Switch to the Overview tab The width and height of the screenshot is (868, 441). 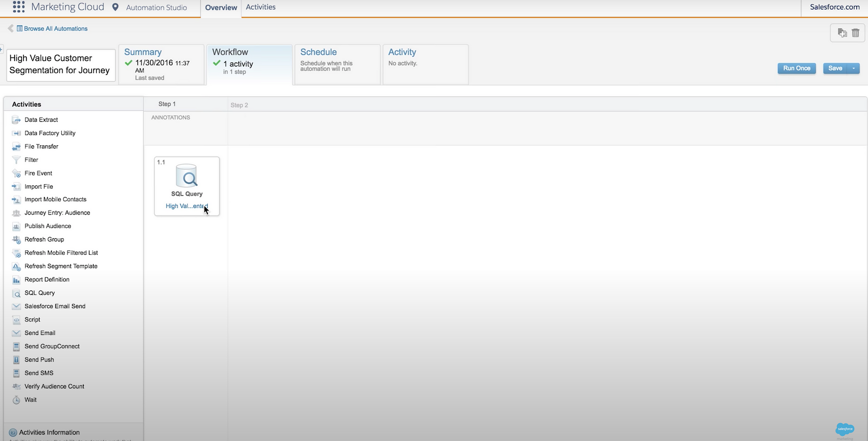pos(221,8)
